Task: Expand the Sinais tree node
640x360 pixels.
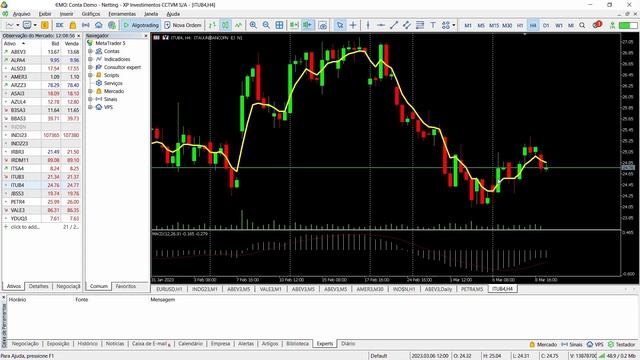Action: pos(90,99)
